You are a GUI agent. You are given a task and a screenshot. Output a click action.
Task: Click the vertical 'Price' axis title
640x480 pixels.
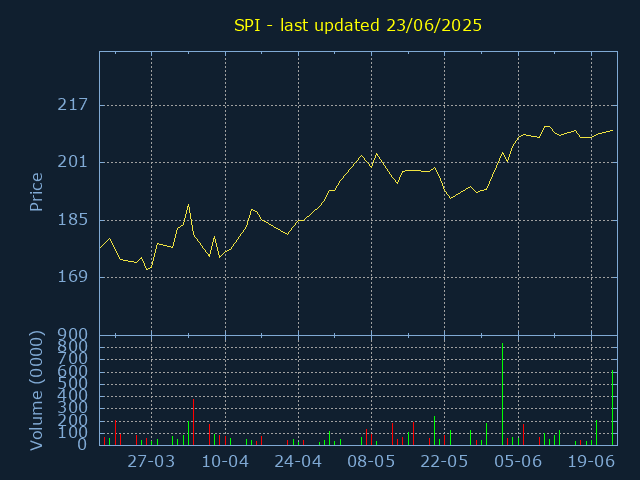point(36,192)
